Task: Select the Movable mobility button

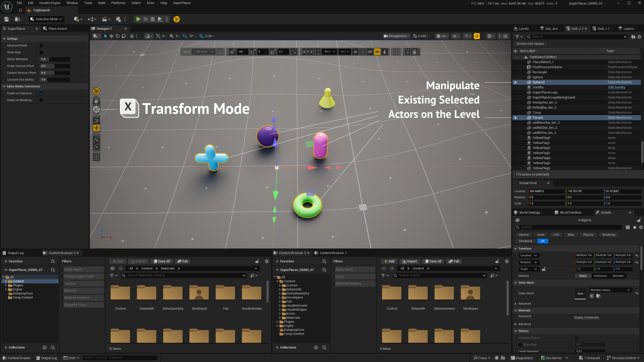Action: pyautogui.click(x=618, y=276)
